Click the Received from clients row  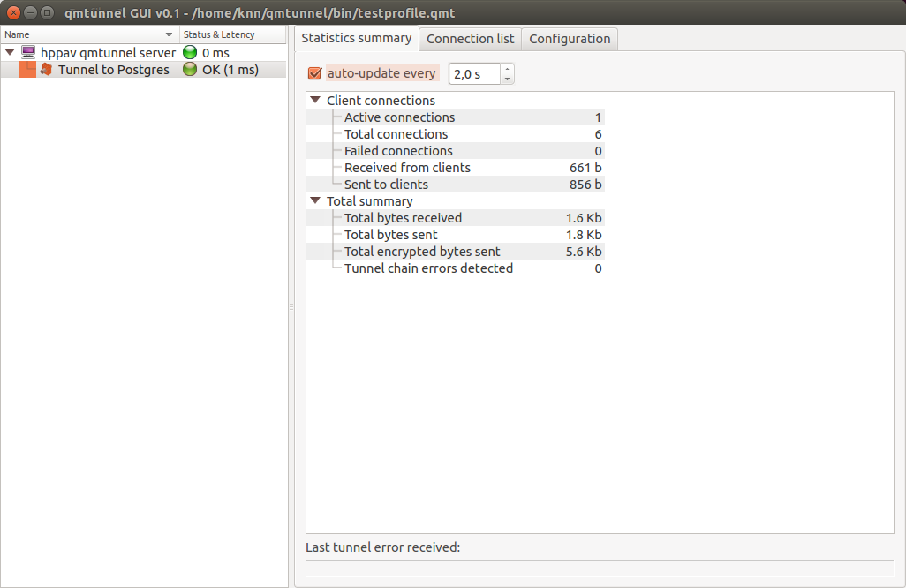(456, 168)
